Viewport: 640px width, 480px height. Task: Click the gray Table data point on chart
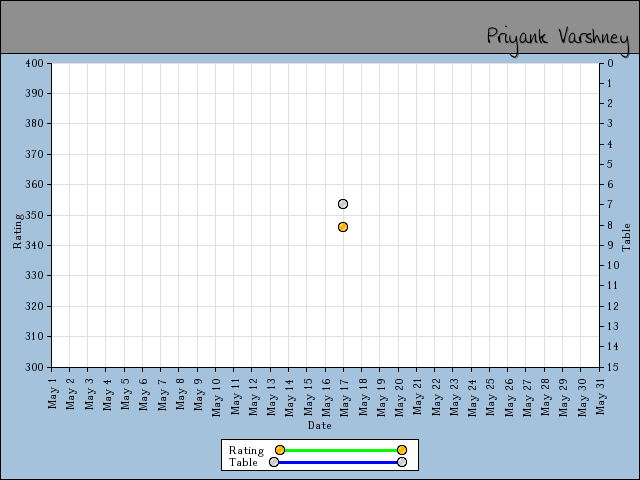[x=343, y=204]
